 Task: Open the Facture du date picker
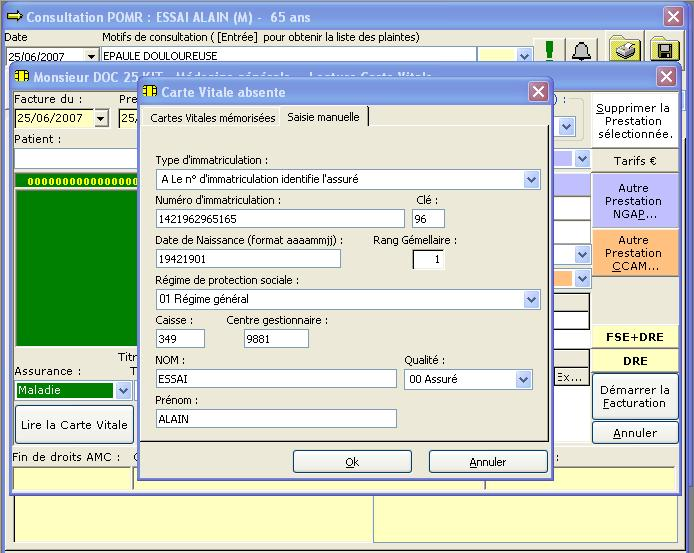click(x=101, y=118)
